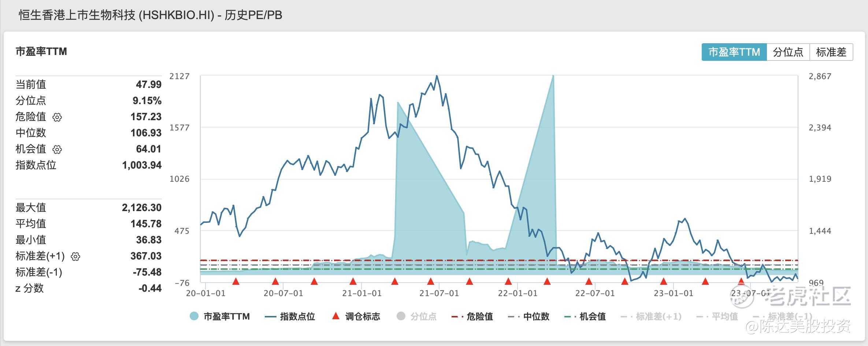Click the 指数点位 blue line legend icon
868x346 pixels.
[270, 317]
